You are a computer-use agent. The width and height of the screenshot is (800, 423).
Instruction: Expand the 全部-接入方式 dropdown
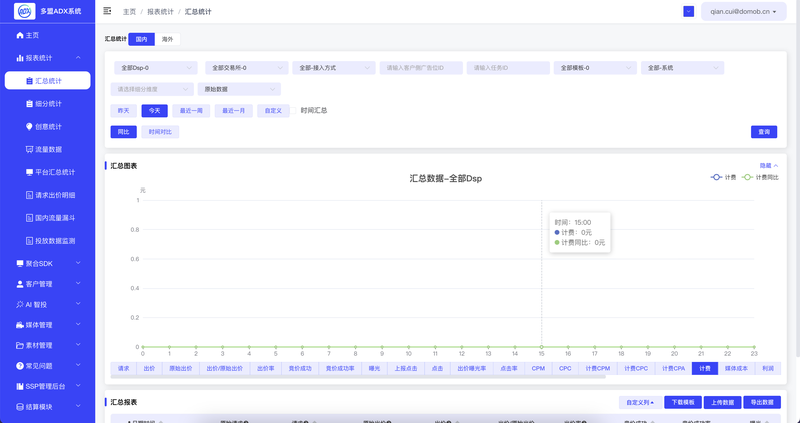[333, 68]
